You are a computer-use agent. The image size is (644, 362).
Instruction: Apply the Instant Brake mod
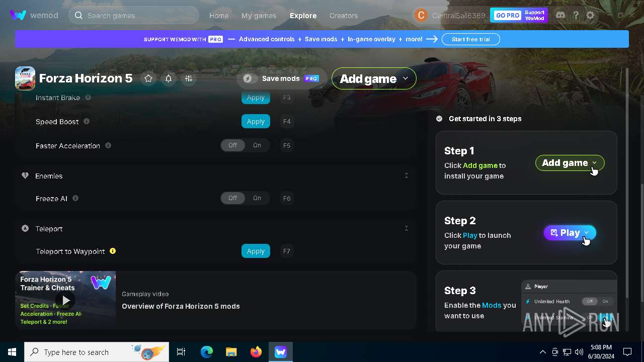coord(256,98)
